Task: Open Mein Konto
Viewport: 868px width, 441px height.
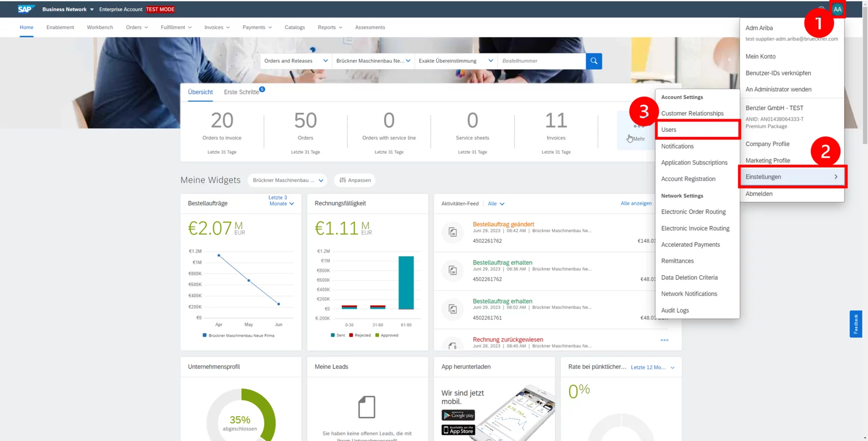Action: tap(761, 57)
